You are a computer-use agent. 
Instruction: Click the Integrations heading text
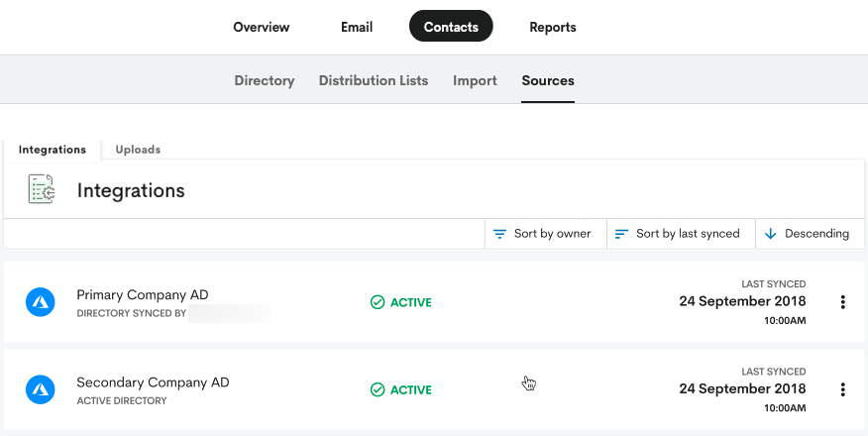pyautogui.click(x=131, y=190)
